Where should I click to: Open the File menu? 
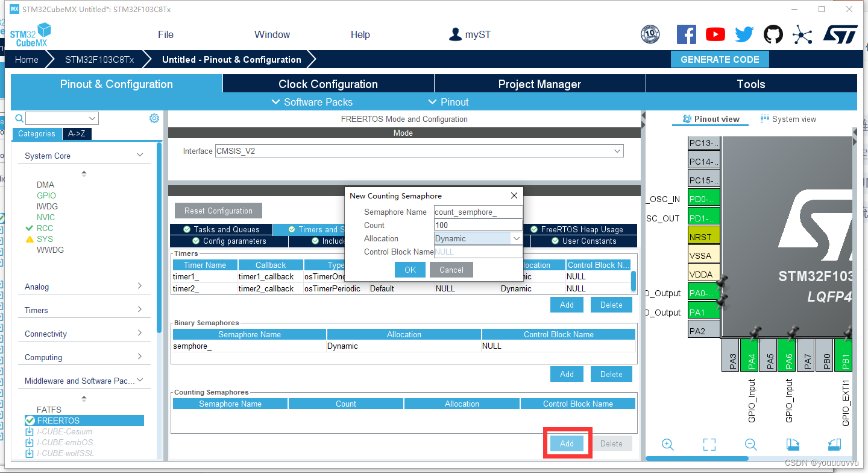pos(166,34)
